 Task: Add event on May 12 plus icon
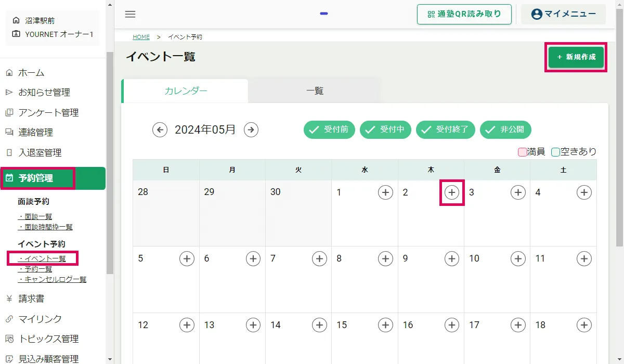tap(187, 325)
